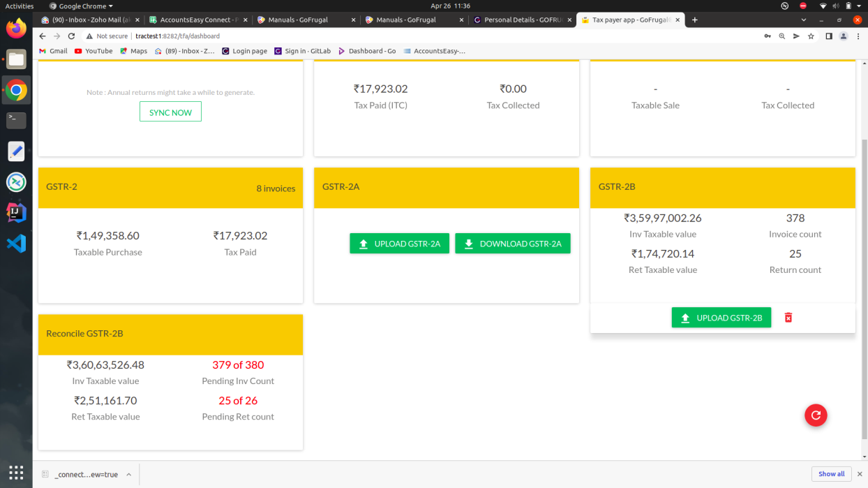Close the AccountsEasy Connect tab
The height and width of the screenshot is (488, 868).
(x=245, y=20)
